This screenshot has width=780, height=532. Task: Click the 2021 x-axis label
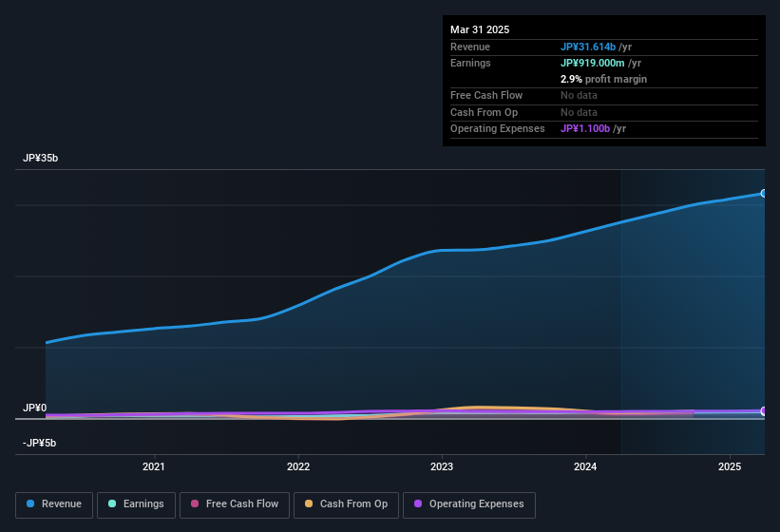tap(154, 466)
